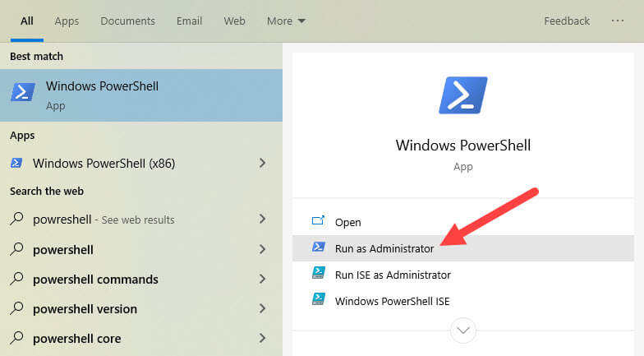This screenshot has width=644, height=356.
Task: Select powershell core suggestion
Action: point(141,339)
